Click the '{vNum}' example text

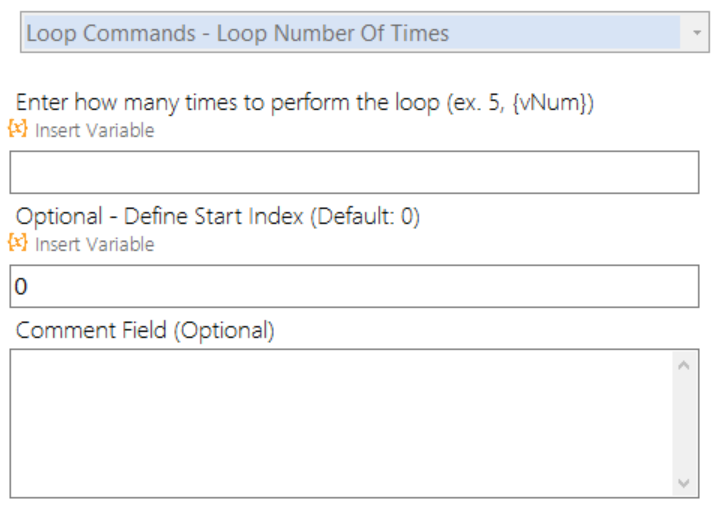(x=552, y=103)
